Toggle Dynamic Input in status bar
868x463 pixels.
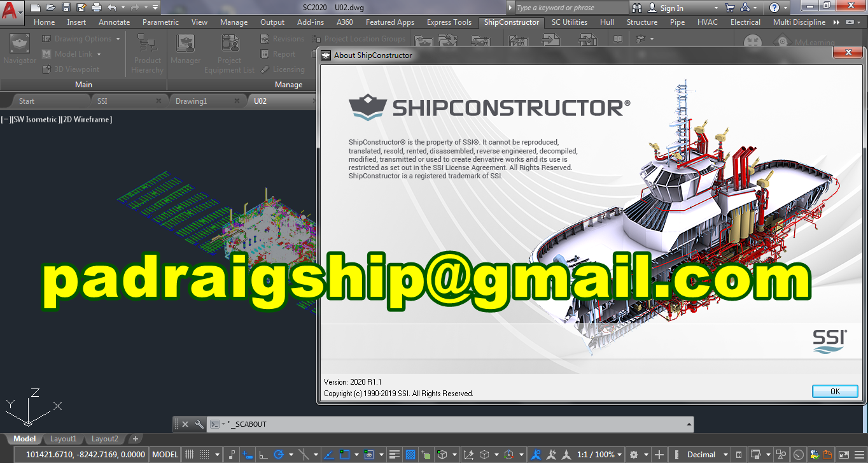[x=248, y=455]
